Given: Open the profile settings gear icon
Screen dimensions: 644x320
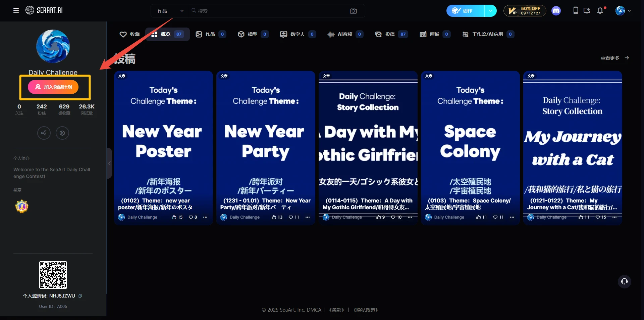Looking at the screenshot, I should [62, 133].
